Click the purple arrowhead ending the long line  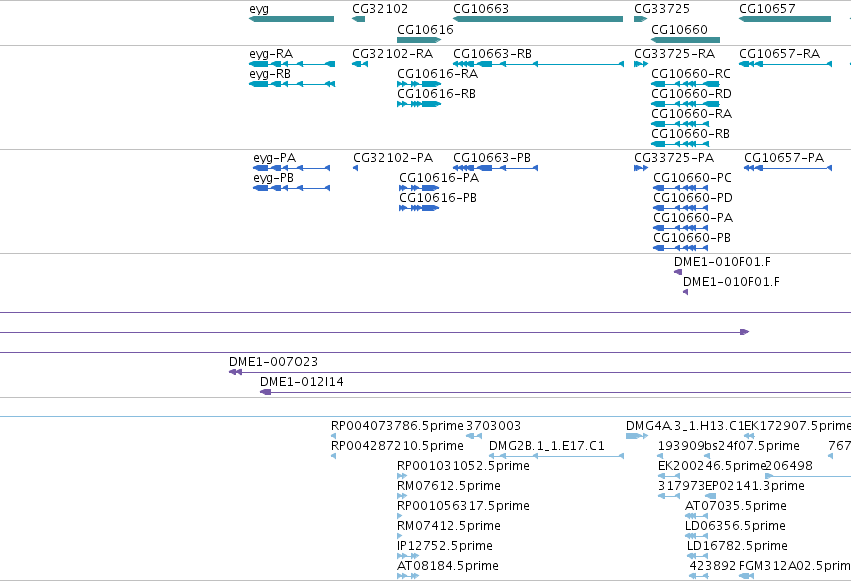(x=745, y=332)
